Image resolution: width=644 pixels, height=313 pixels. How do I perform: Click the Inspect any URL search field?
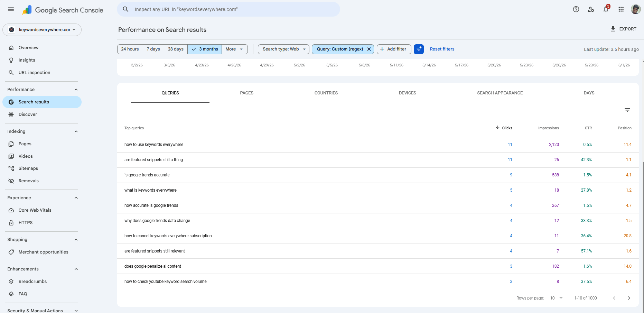pyautogui.click(x=228, y=9)
